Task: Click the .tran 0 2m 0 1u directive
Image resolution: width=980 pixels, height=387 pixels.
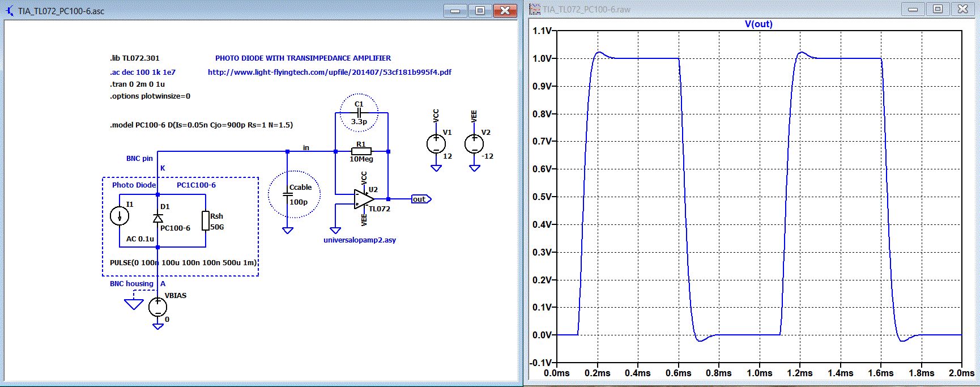Action: (x=137, y=84)
